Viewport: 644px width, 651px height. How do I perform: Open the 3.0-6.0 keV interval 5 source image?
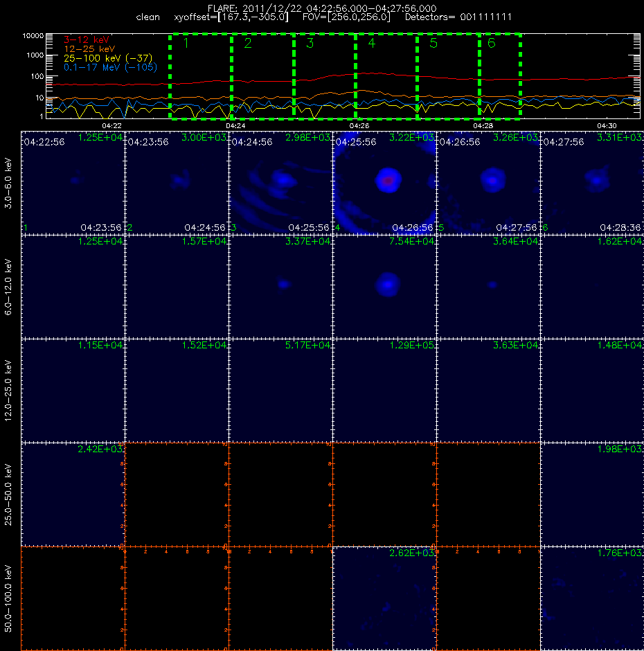(488, 183)
